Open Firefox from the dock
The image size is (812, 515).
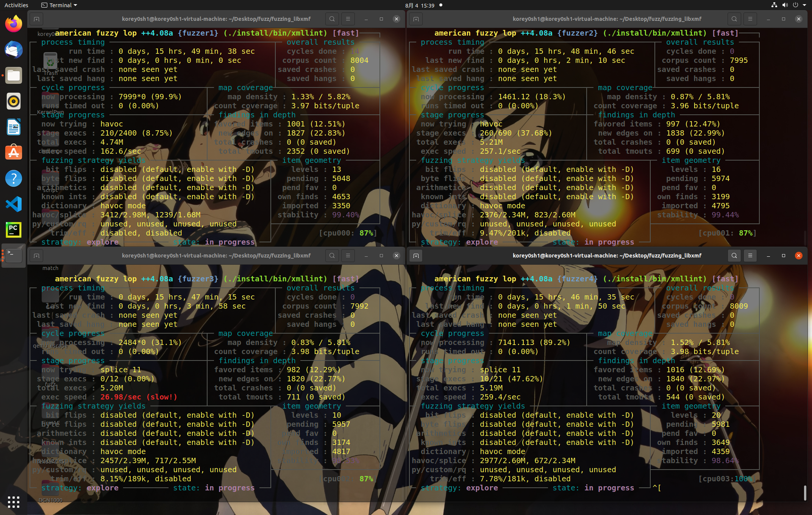[x=14, y=24]
